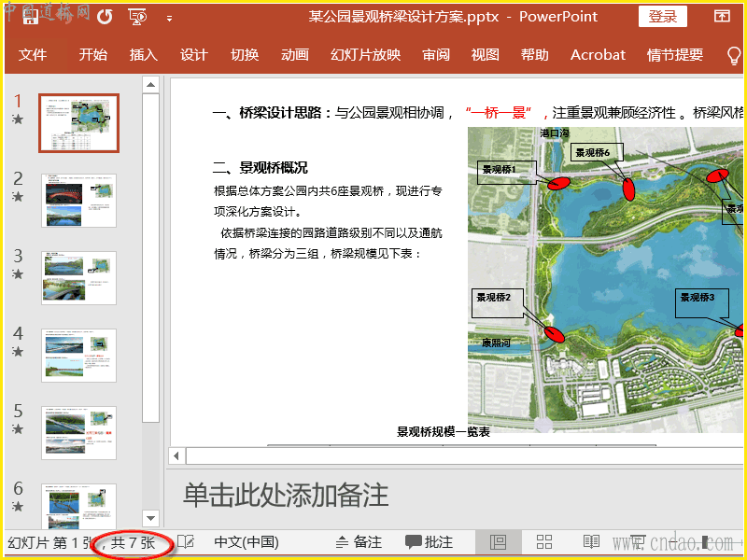747x560 pixels.
Task: Open the 审阅 review tab
Action: coord(436,55)
